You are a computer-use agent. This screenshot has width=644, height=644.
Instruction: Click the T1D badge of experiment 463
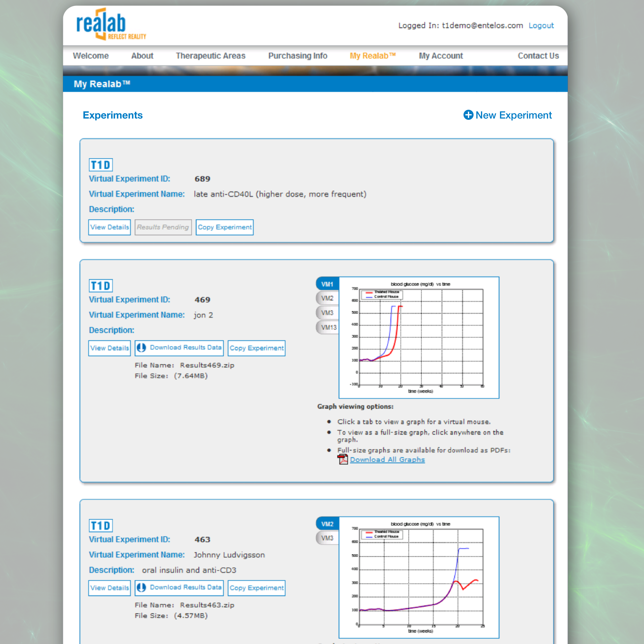click(101, 526)
